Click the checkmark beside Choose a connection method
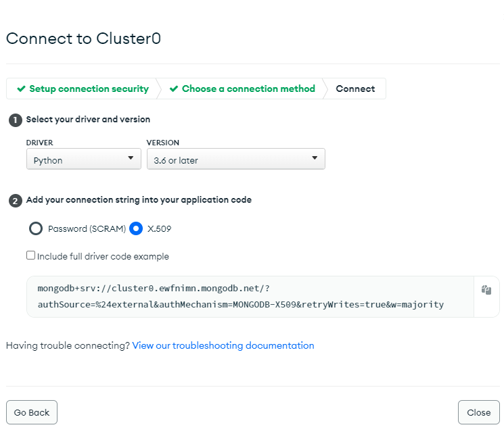Screen dimensions: 504x442 174,89
